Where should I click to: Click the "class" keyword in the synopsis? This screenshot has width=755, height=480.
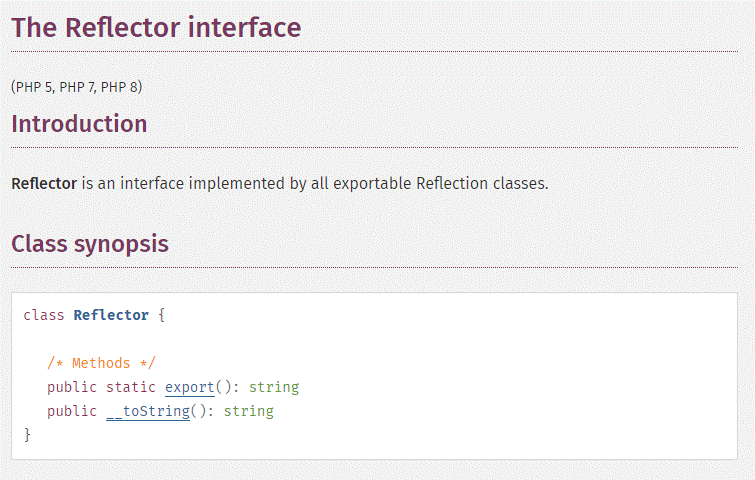pos(43,315)
